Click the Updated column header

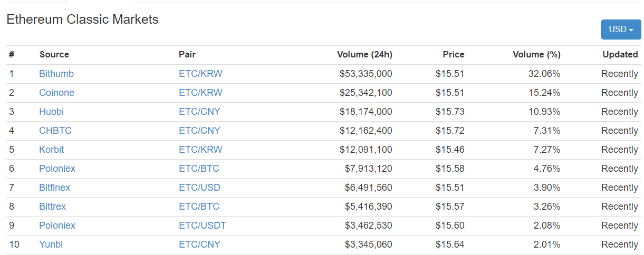[620, 54]
